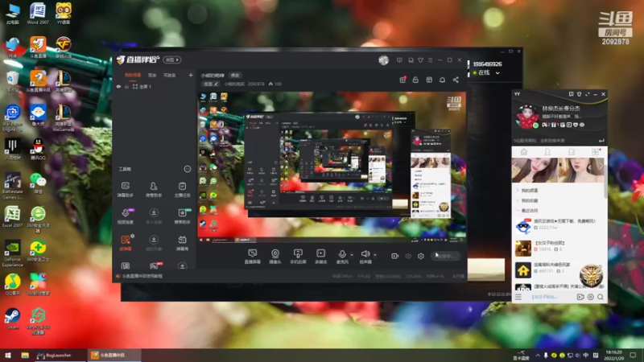Image resolution: width=644 pixels, height=362 pixels.
Task: Click the lock icon in the room toolbar
Action: coord(415,80)
